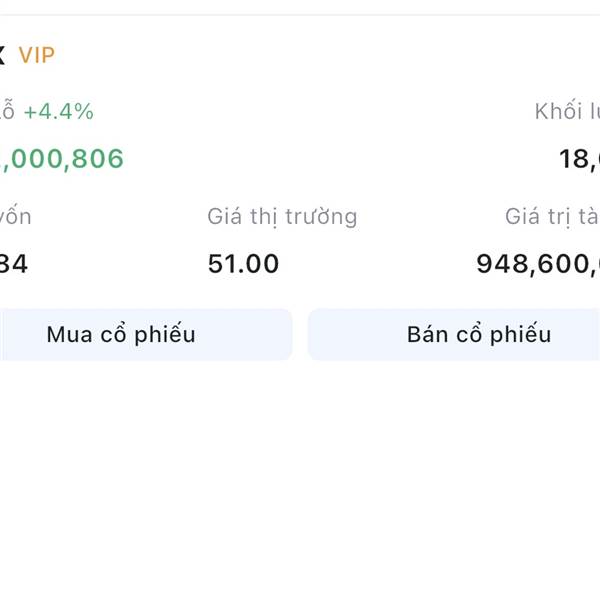Select the 18, volume value

point(579,158)
